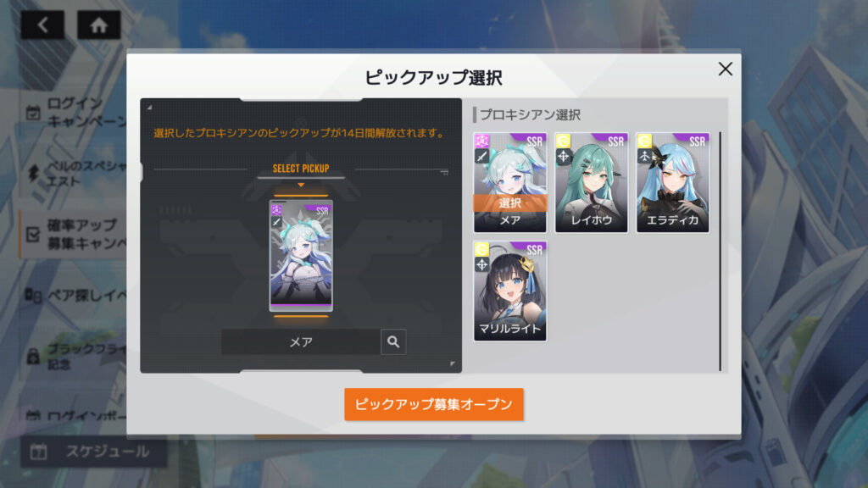
Task: Click the orange SELECT PICKUP arrow marker
Action: coord(301,185)
